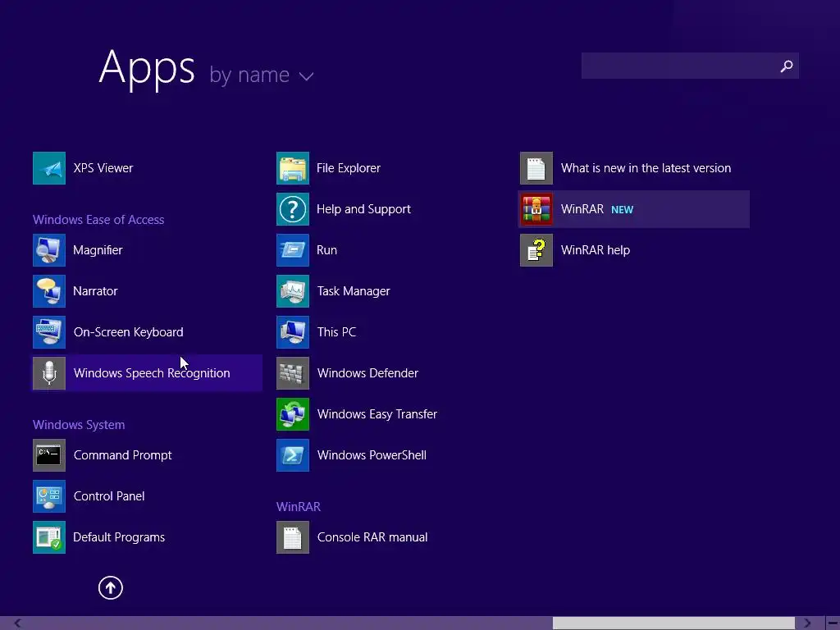Select 'What is new in the latest version' text
The height and width of the screenshot is (630, 840).
pos(646,168)
